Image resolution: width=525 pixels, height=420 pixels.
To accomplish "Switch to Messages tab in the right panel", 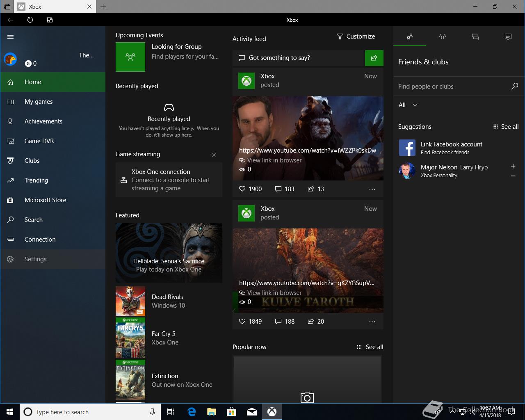I will 475,37.
